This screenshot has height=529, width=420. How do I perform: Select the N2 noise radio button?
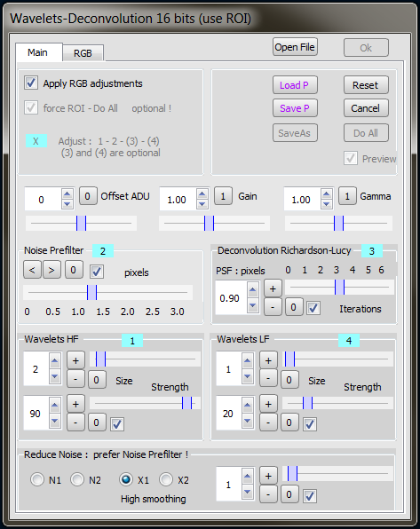click(x=77, y=479)
